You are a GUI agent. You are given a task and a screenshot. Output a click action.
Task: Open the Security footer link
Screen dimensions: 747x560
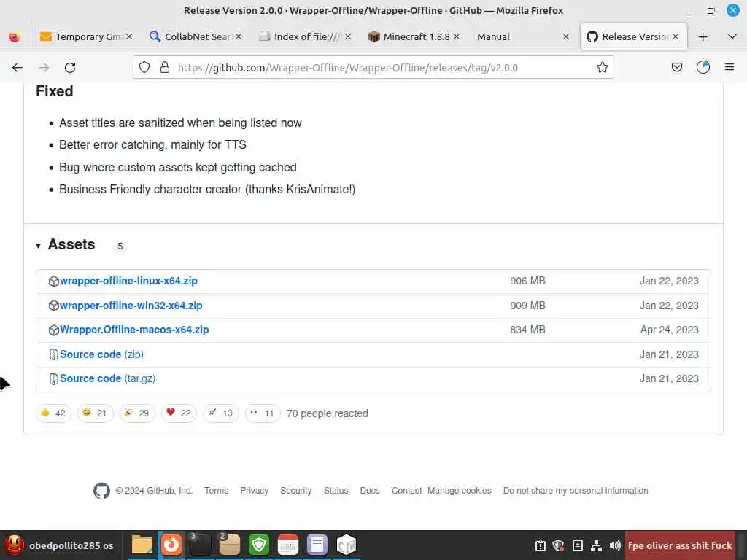(296, 491)
